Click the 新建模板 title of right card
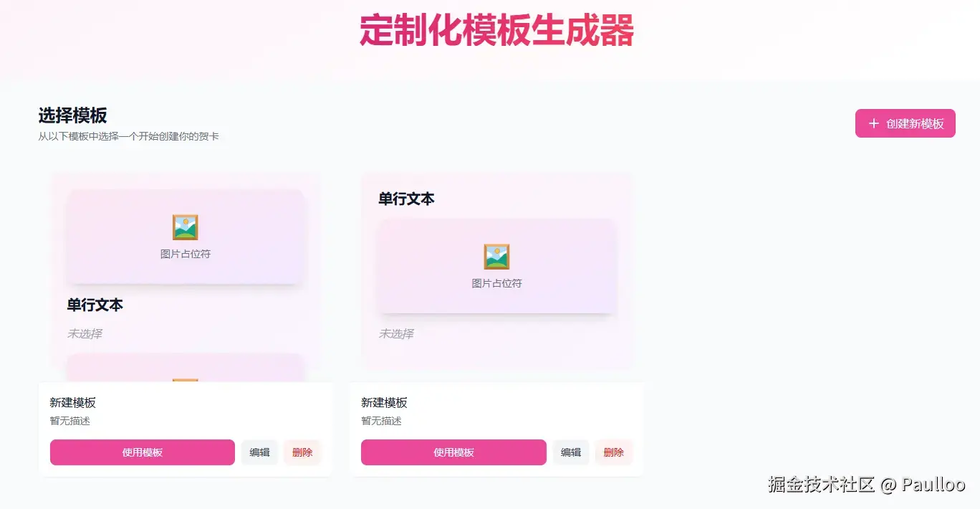The image size is (980, 509). [384, 403]
